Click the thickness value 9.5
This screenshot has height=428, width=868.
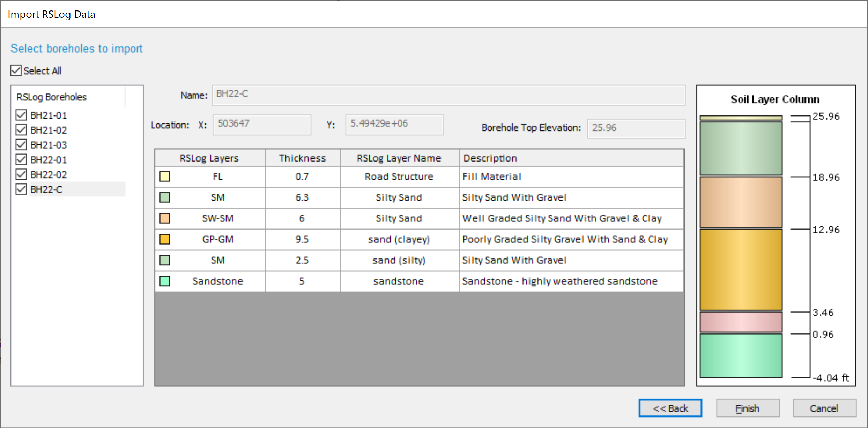pyautogui.click(x=303, y=239)
